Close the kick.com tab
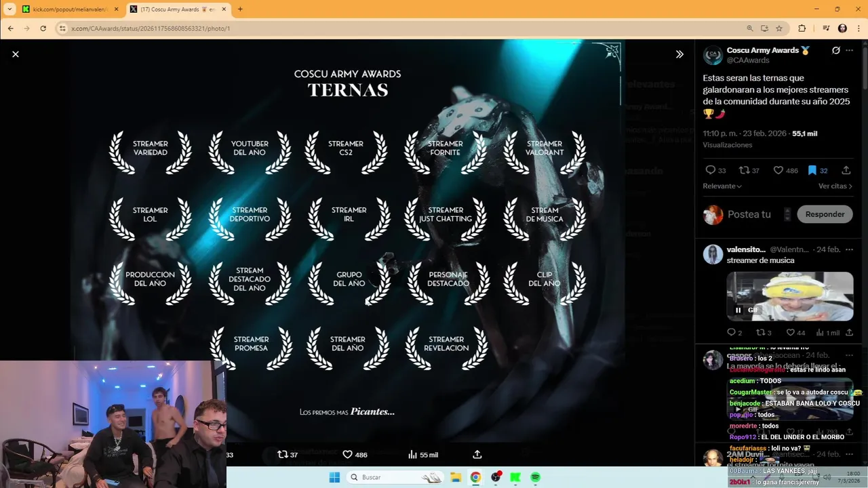The width and height of the screenshot is (868, 488). [116, 9]
